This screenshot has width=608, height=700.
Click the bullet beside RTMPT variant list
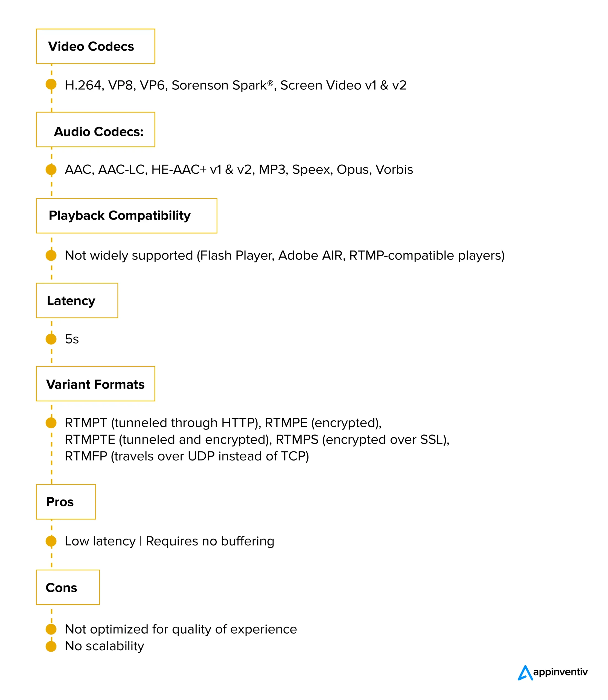click(51, 422)
